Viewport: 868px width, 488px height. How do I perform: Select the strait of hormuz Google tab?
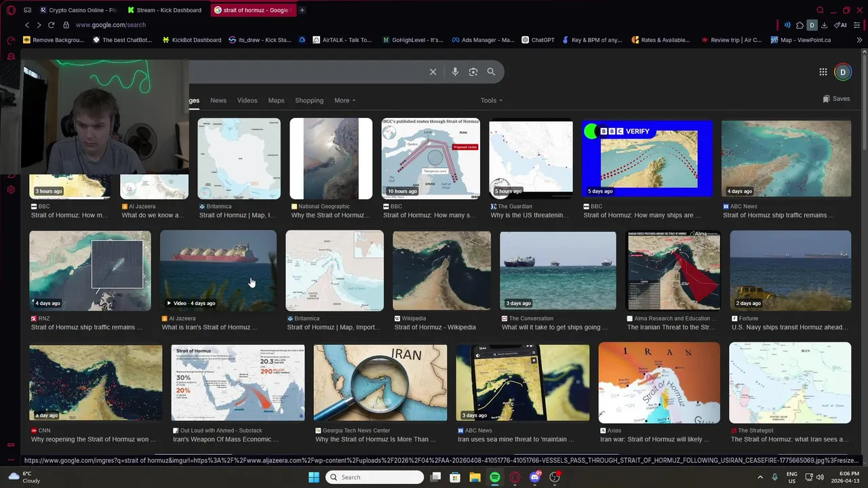point(252,10)
